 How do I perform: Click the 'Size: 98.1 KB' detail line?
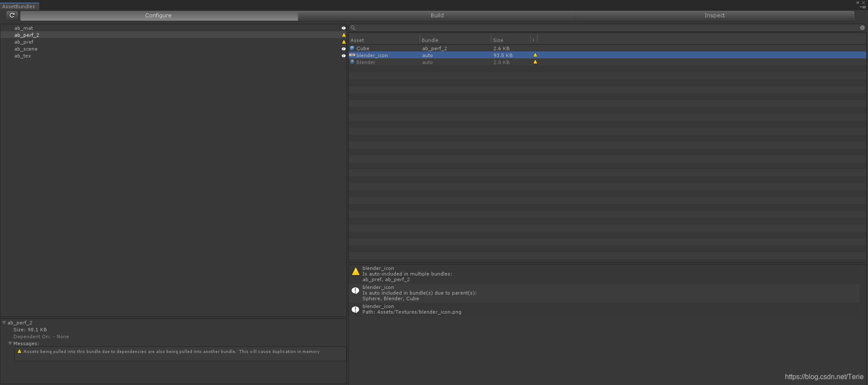[x=30, y=330]
